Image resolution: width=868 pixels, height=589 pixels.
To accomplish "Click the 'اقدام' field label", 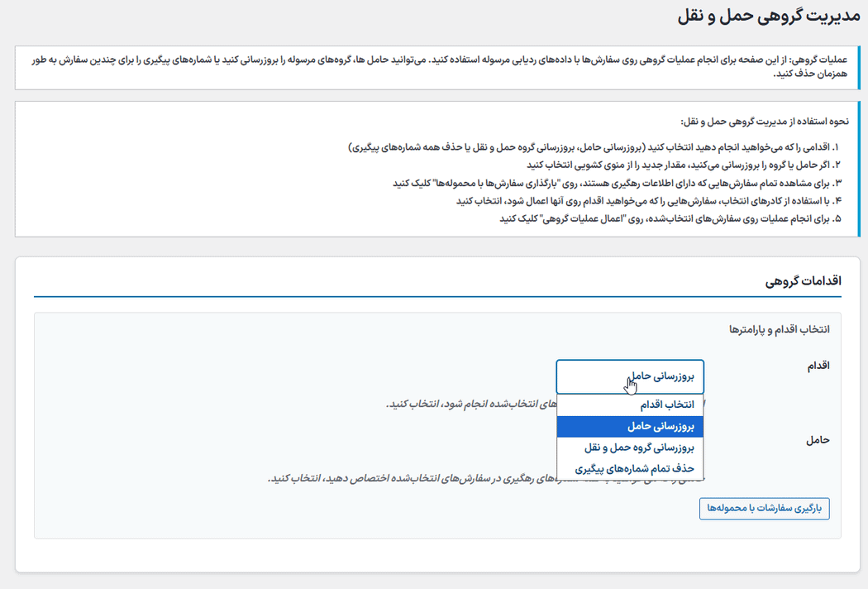I will 818,366.
